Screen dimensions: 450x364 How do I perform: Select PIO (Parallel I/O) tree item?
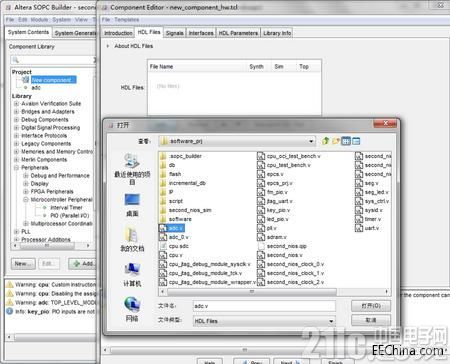pyautogui.click(x=70, y=216)
